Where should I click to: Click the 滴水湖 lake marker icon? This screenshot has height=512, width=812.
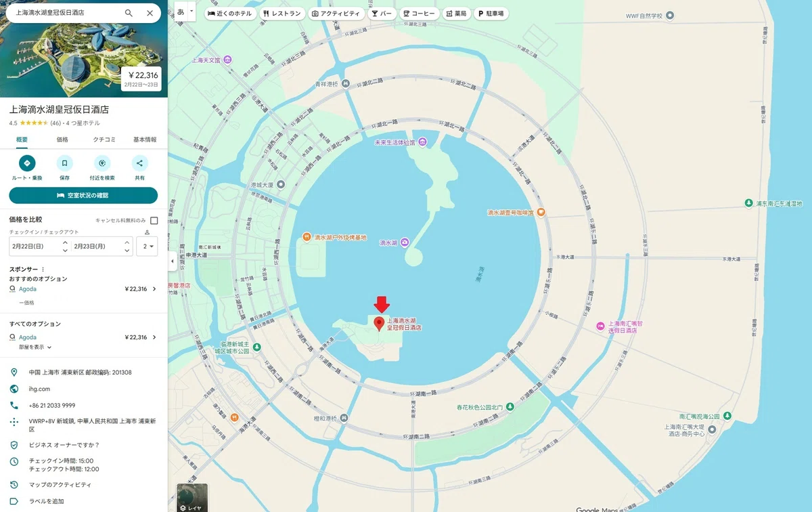pos(404,242)
